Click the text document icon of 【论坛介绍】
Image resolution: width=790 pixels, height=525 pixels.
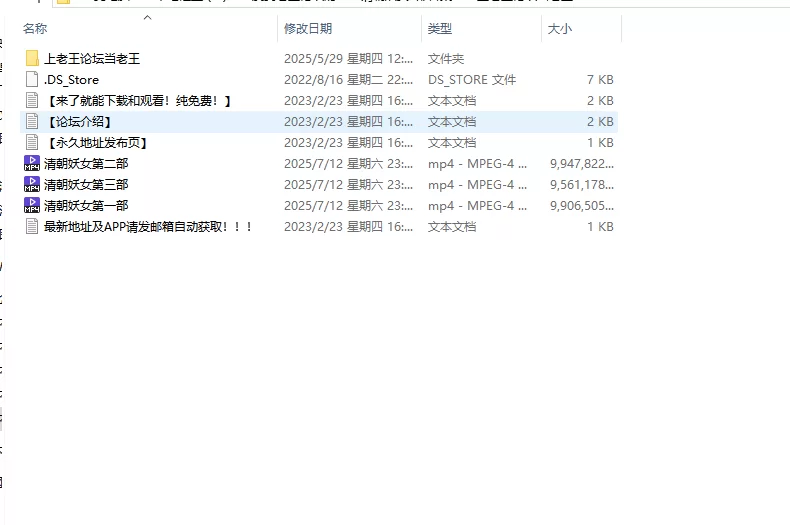coord(32,121)
